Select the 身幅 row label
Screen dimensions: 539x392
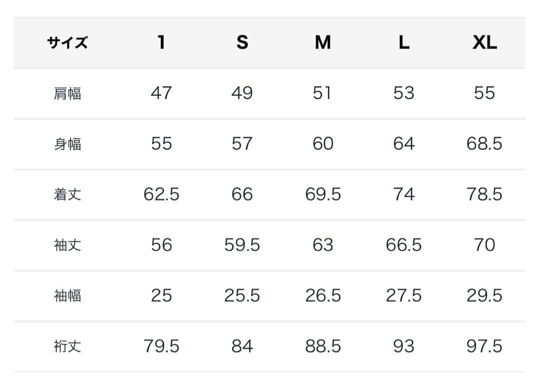coord(67,144)
